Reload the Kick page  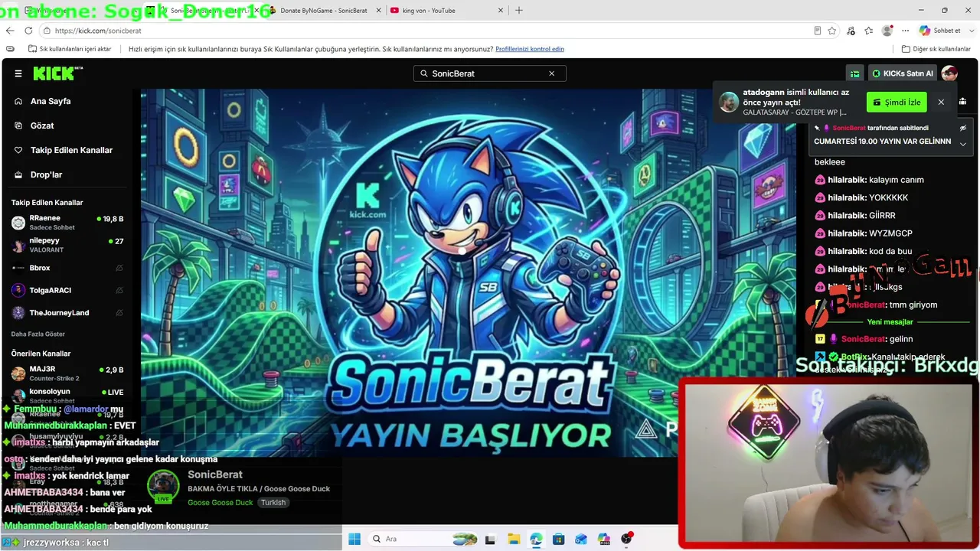28,31
